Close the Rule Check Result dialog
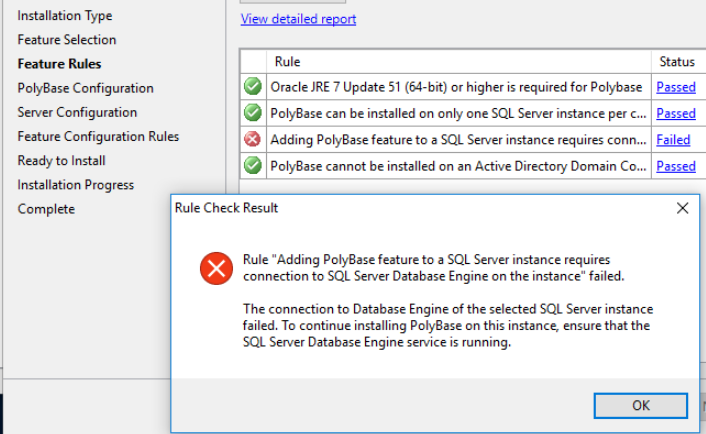706x434 pixels. [x=682, y=208]
